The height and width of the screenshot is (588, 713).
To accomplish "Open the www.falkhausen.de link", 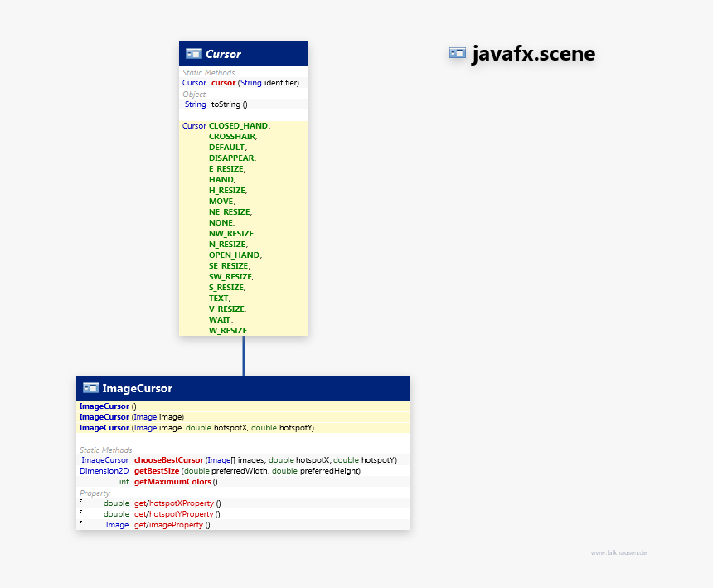I will (x=618, y=552).
